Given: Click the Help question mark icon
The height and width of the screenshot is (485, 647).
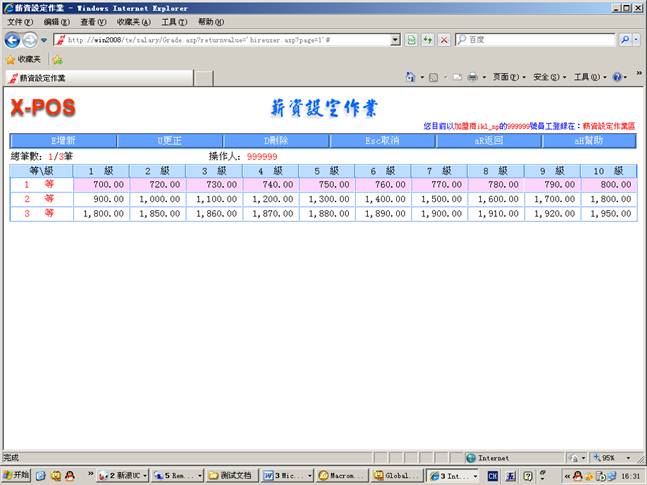Looking at the screenshot, I should (618, 77).
